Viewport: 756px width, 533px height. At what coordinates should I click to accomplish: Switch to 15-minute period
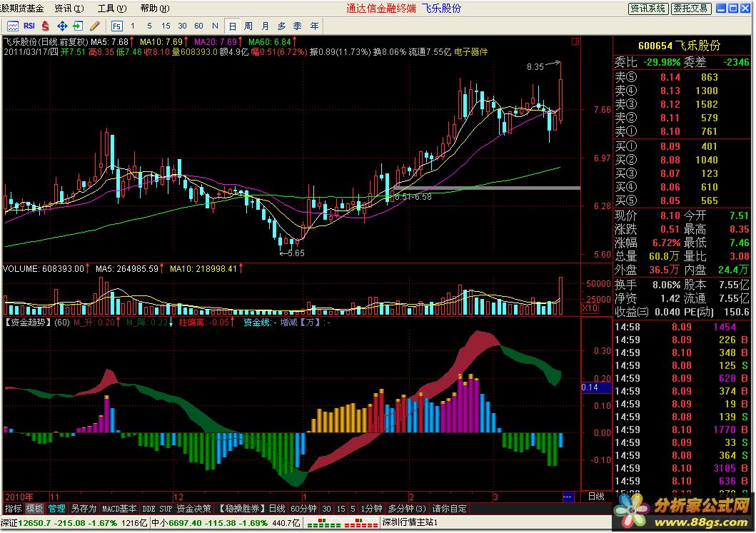(166, 26)
